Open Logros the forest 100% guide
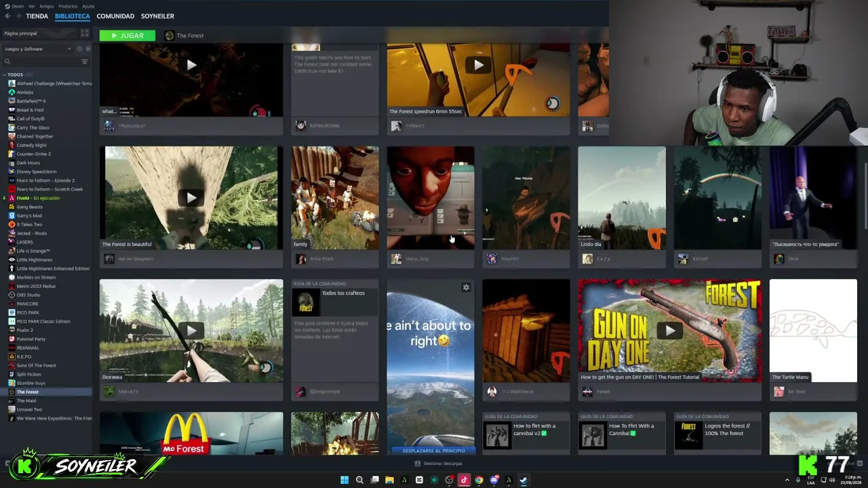The height and width of the screenshot is (488, 868). point(717,433)
